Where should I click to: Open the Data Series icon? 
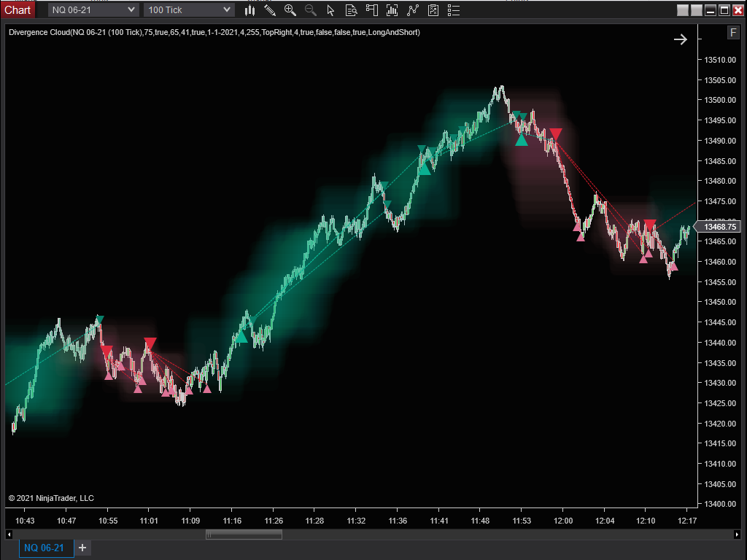tap(392, 10)
